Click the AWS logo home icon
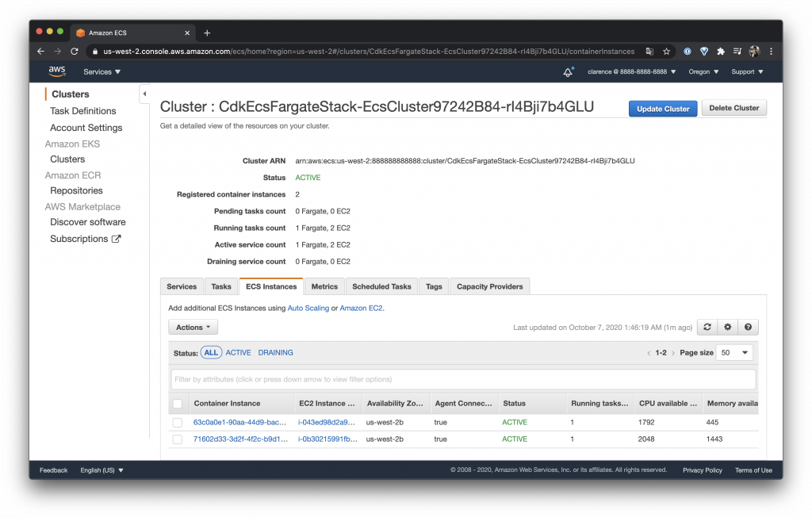 (x=57, y=71)
